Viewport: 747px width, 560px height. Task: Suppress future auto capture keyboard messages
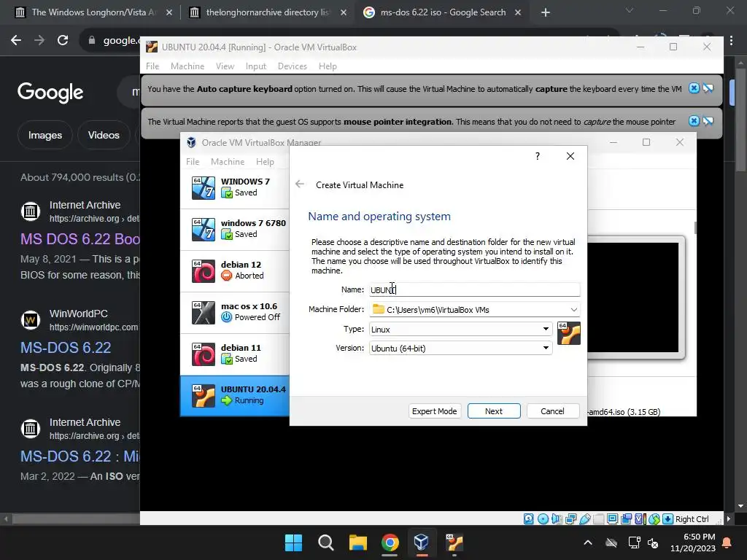(708, 88)
